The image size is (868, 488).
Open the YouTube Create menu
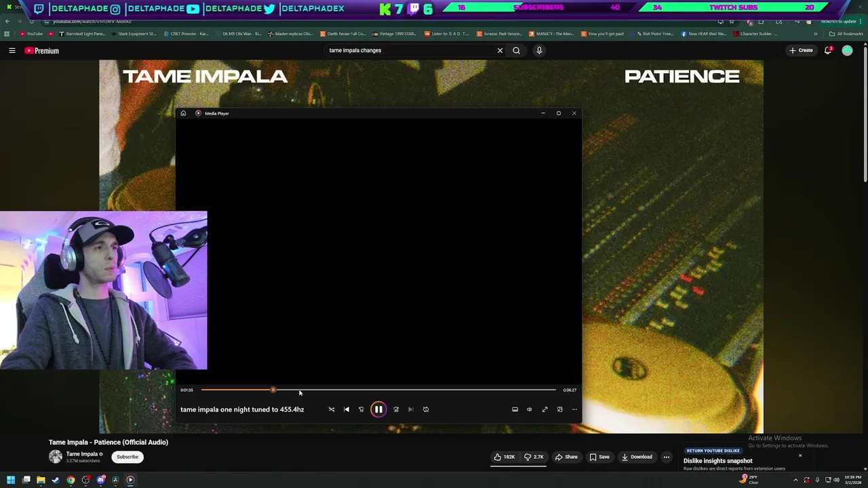click(x=801, y=50)
